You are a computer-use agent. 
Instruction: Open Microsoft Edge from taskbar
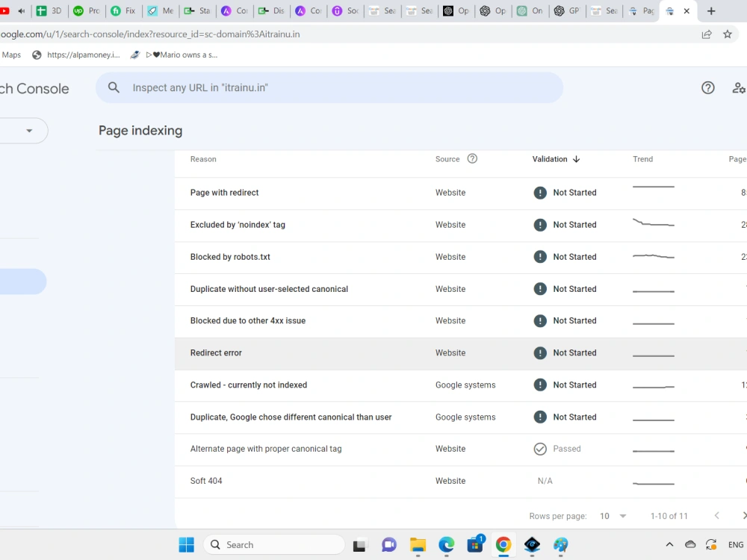(447, 545)
